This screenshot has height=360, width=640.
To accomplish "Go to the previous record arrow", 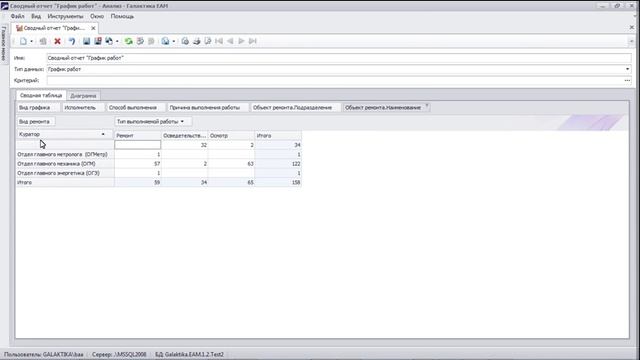I will click(230, 41).
